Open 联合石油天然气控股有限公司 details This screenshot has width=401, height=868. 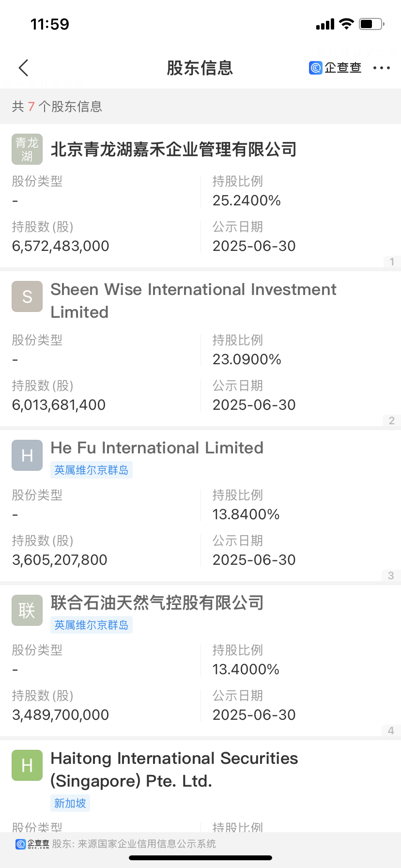pos(157,603)
